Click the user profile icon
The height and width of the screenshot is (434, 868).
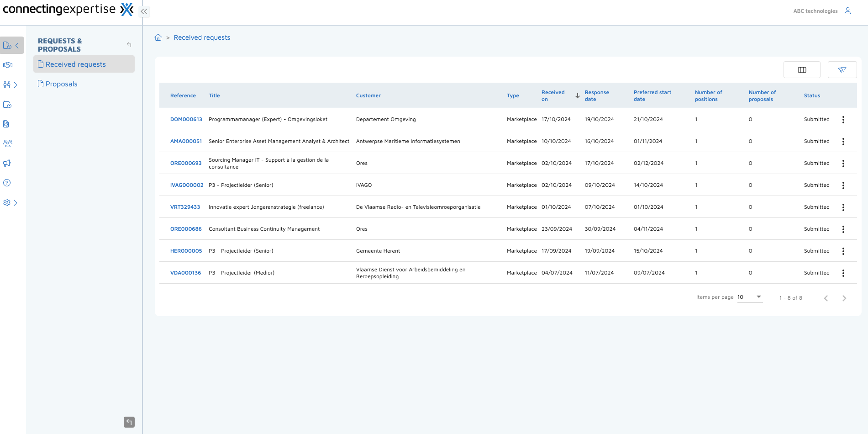[x=847, y=11]
